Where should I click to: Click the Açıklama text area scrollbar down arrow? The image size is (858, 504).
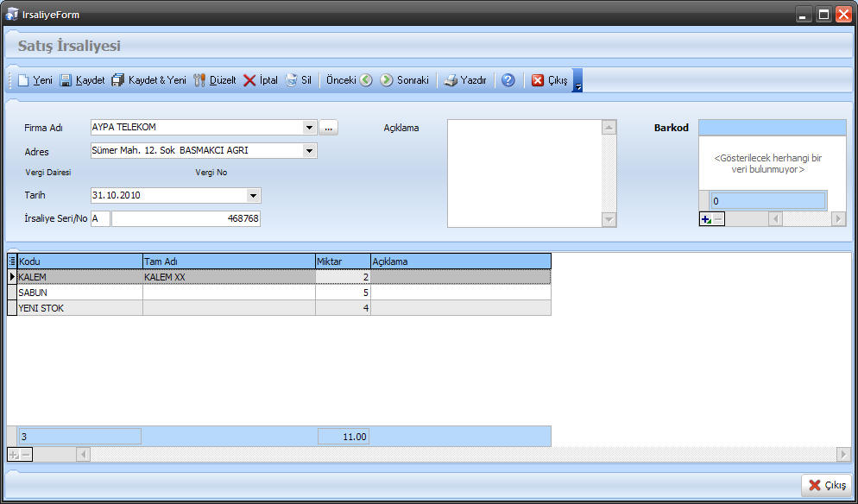point(609,220)
